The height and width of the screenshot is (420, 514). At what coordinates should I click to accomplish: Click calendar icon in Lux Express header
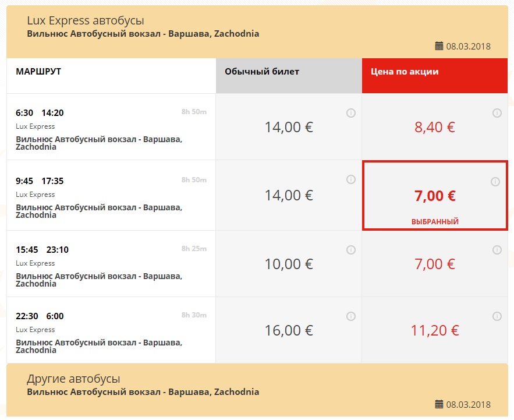click(x=439, y=46)
